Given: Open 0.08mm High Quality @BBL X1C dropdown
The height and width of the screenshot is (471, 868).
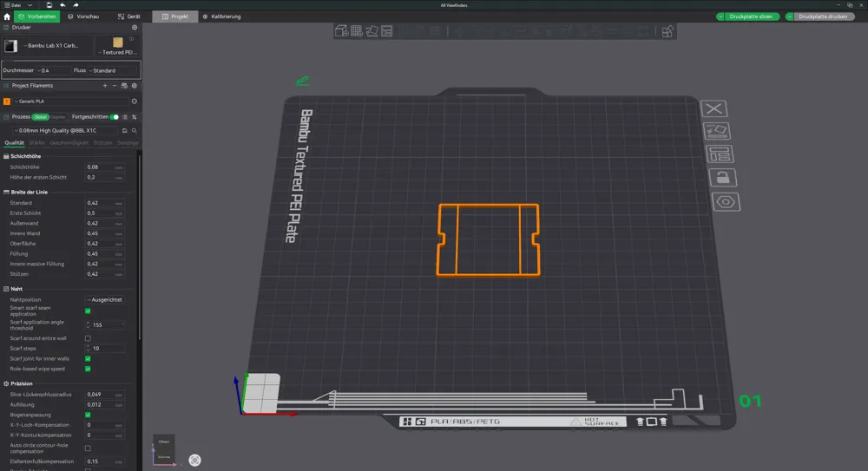Looking at the screenshot, I should 65,131.
